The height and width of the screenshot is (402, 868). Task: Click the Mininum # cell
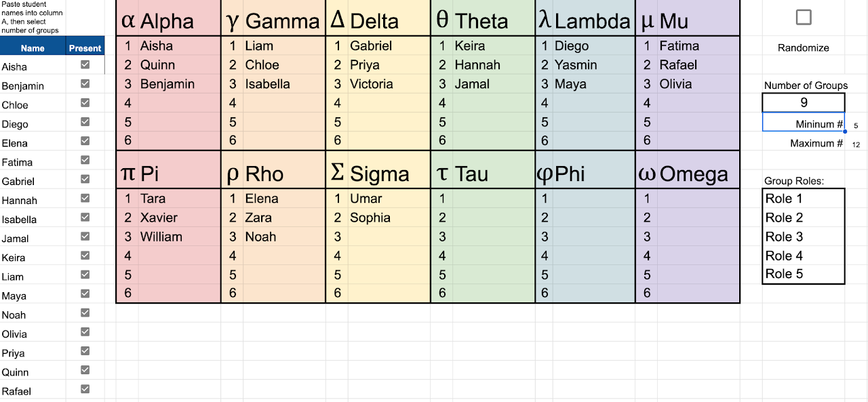804,124
